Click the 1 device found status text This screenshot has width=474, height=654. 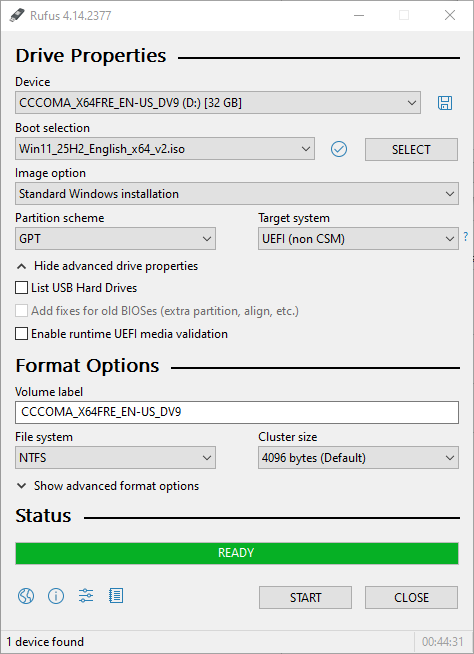[45, 641]
